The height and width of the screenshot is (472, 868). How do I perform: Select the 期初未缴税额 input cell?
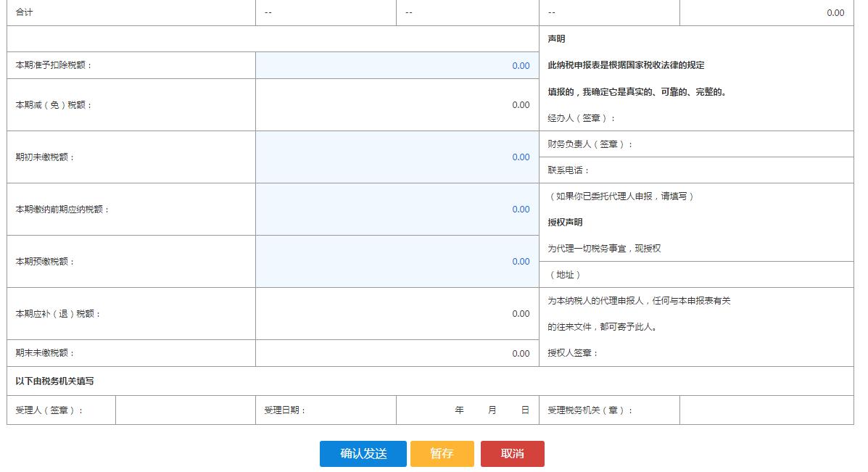tap(396, 157)
